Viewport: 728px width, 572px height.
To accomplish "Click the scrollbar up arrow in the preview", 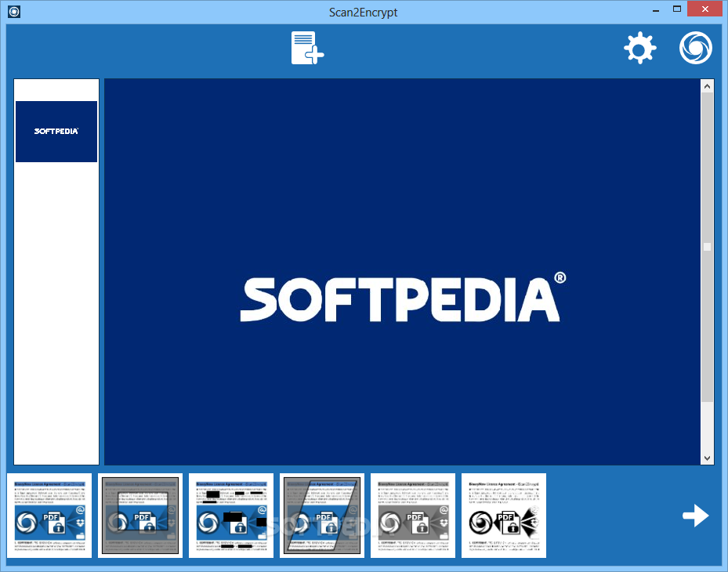I will [707, 86].
